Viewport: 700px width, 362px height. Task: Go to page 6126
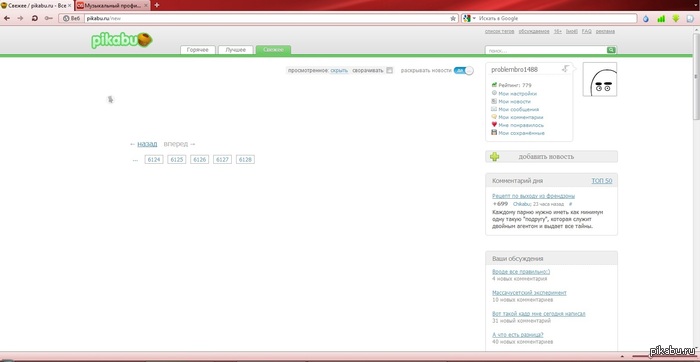(200, 159)
